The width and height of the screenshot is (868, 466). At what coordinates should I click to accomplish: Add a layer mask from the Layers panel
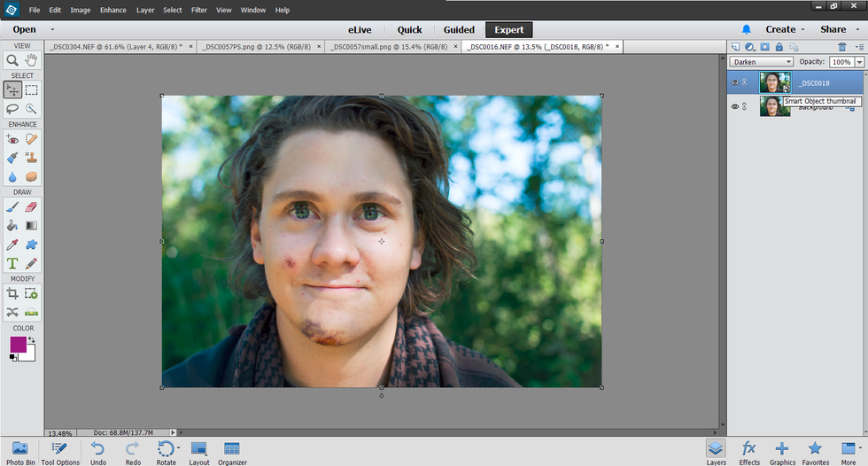pyautogui.click(x=764, y=47)
